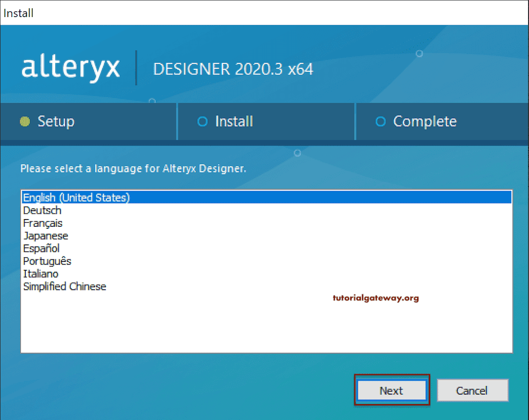This screenshot has width=529, height=420.
Task: Click the highlighted English (United States) entry
Action: click(x=76, y=197)
